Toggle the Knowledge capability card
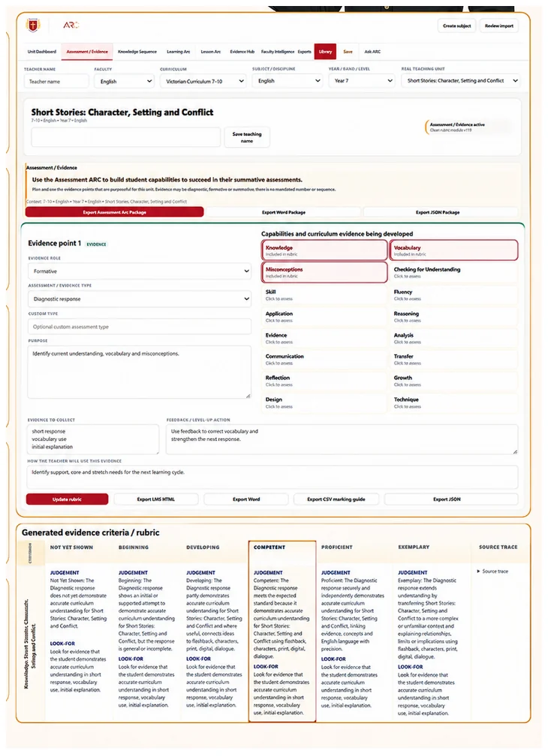Image resolution: width=548 pixels, height=756 pixels. tap(324, 250)
